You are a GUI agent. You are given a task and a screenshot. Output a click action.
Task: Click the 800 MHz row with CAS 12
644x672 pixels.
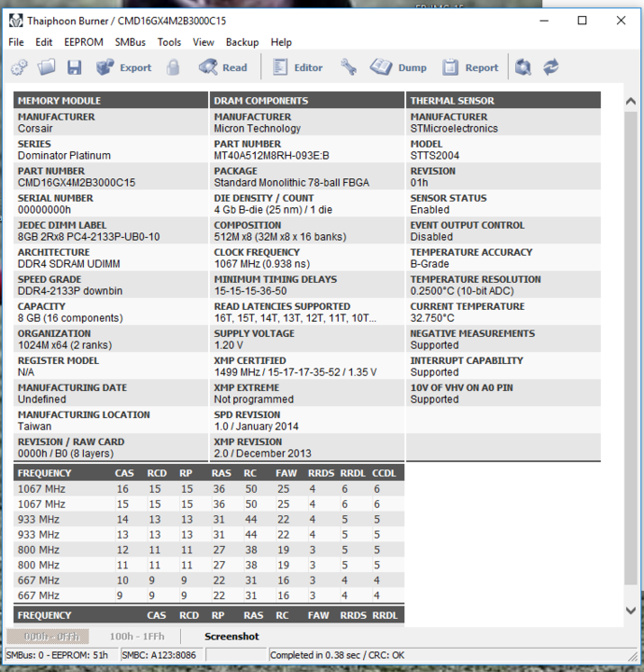coord(209,550)
